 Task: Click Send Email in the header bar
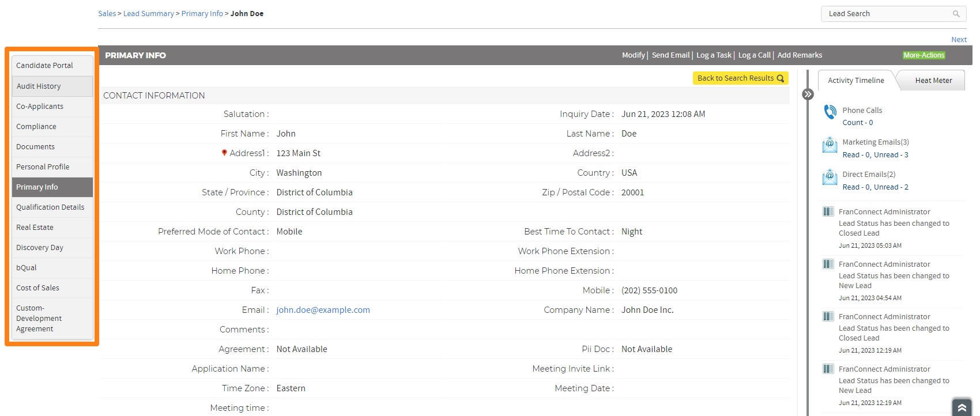(x=670, y=55)
